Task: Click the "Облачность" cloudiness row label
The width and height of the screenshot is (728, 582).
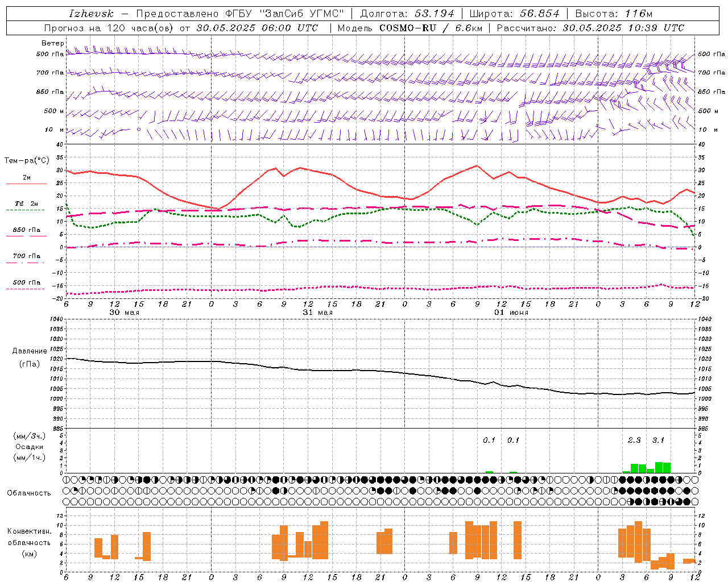Action: click(29, 493)
